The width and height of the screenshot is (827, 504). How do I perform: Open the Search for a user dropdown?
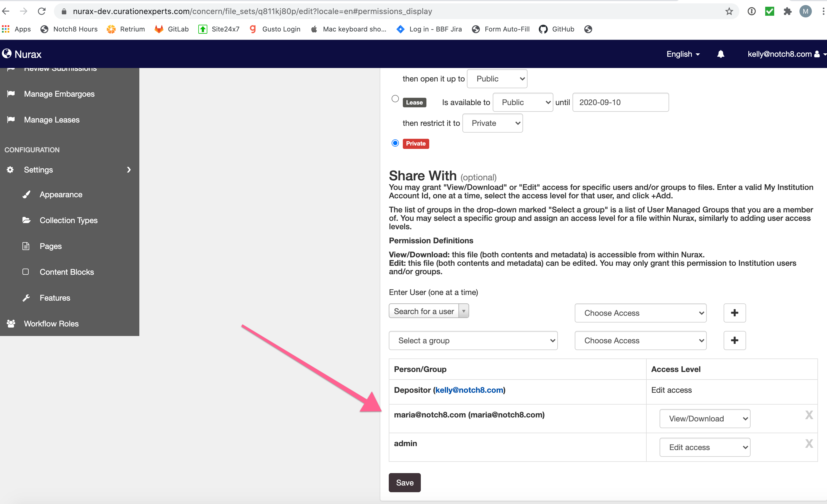[x=429, y=311]
